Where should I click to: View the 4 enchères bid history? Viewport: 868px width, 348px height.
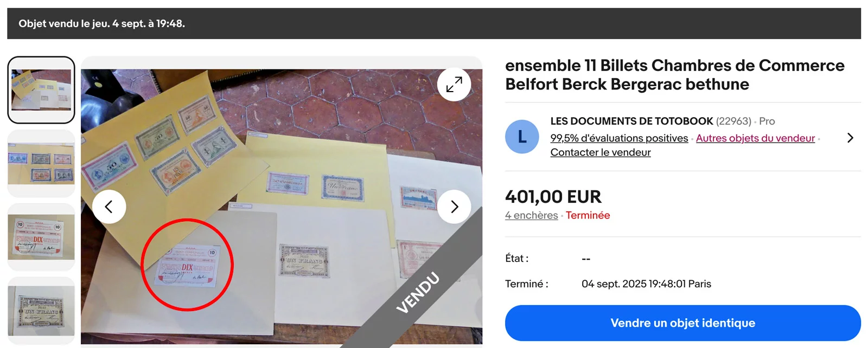[x=532, y=215]
